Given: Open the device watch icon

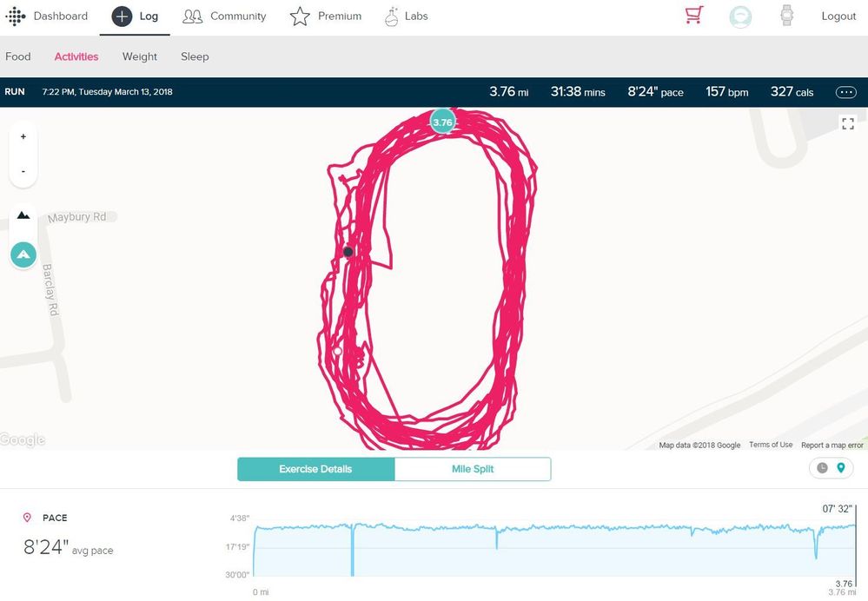Looking at the screenshot, I should pos(787,17).
